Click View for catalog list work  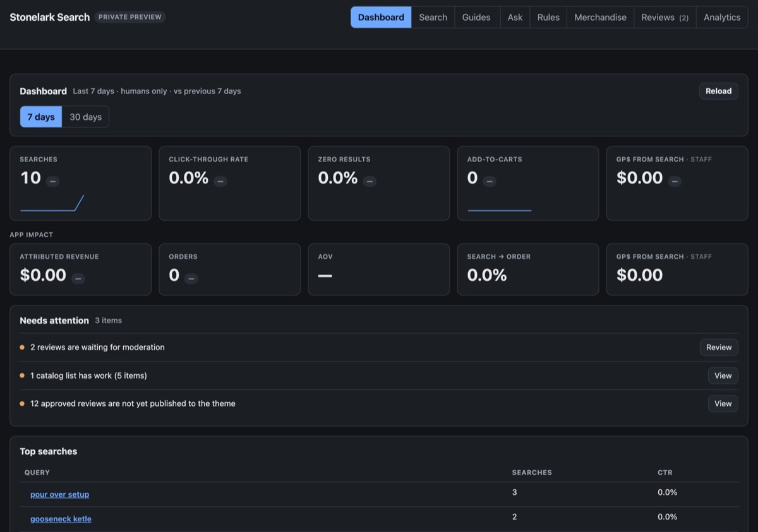tap(723, 375)
